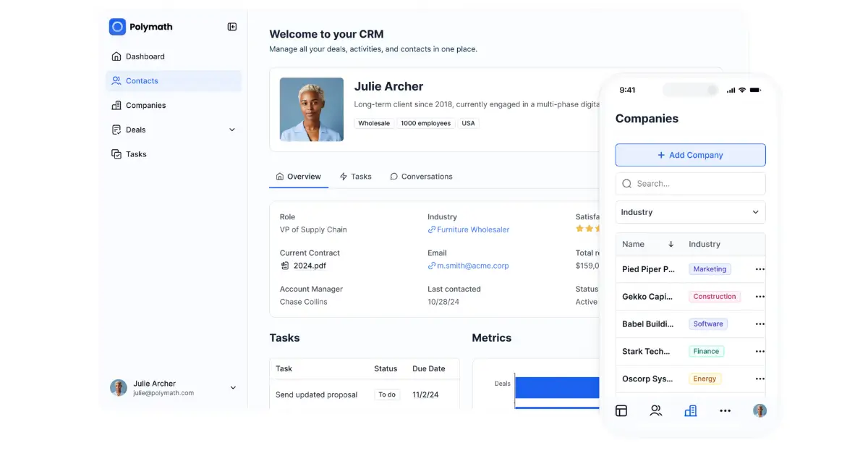The image size is (868, 456).
Task: Open the 2024.pdf contract document icon
Action: pos(285,266)
